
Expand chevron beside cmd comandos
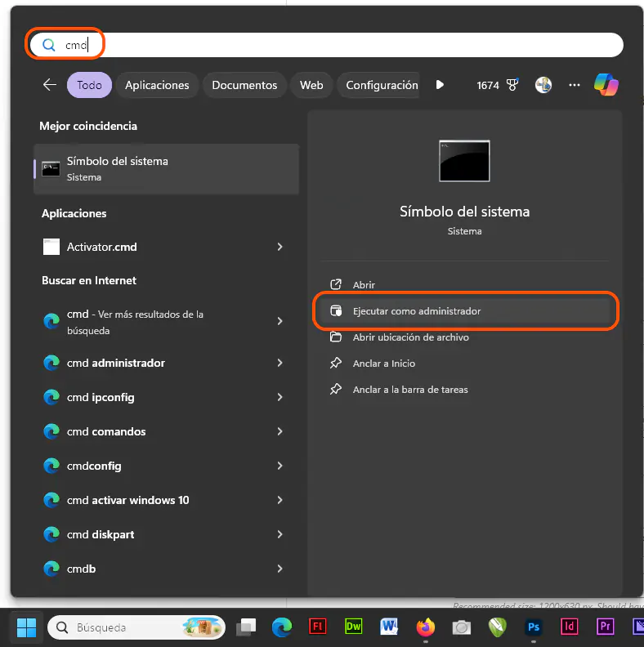pos(280,431)
